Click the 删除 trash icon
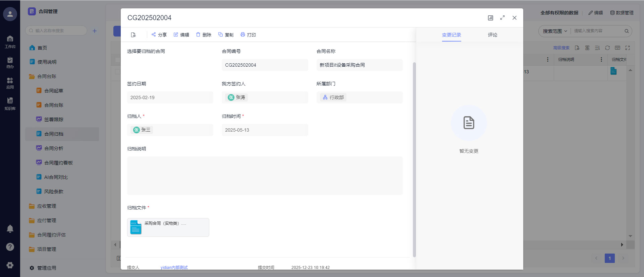The width and height of the screenshot is (644, 277). pos(198,34)
